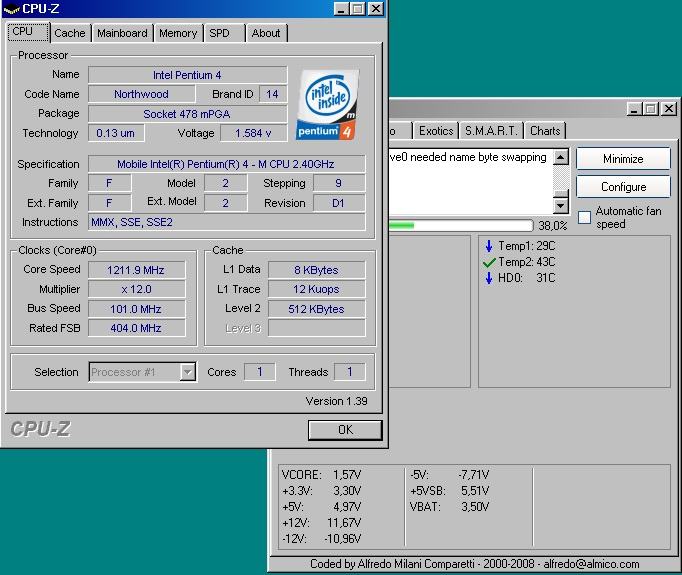Image resolution: width=682 pixels, height=575 pixels.
Task: Open the Mainboard tab
Action: click(x=122, y=33)
